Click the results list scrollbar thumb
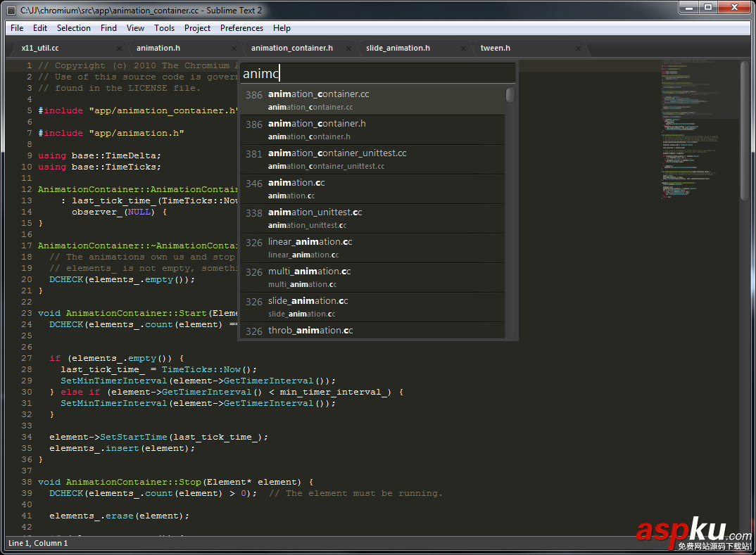Screen dimensions: 756x555 [510, 95]
